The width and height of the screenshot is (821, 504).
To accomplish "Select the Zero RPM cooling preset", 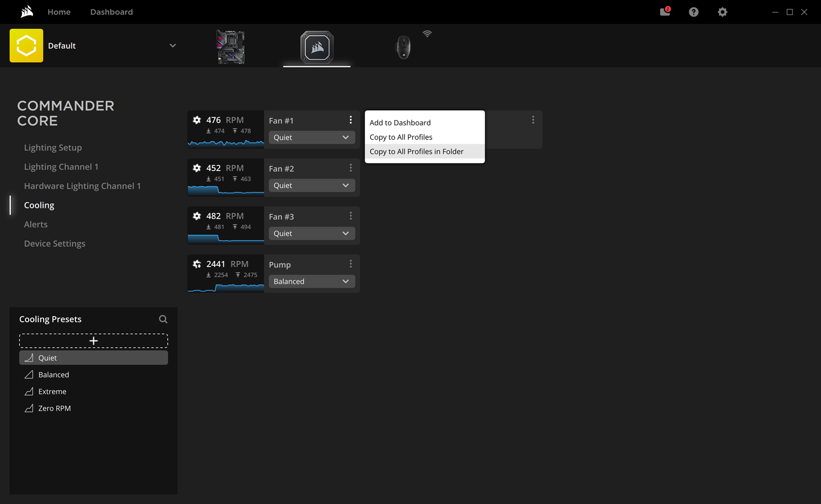I will (x=93, y=409).
